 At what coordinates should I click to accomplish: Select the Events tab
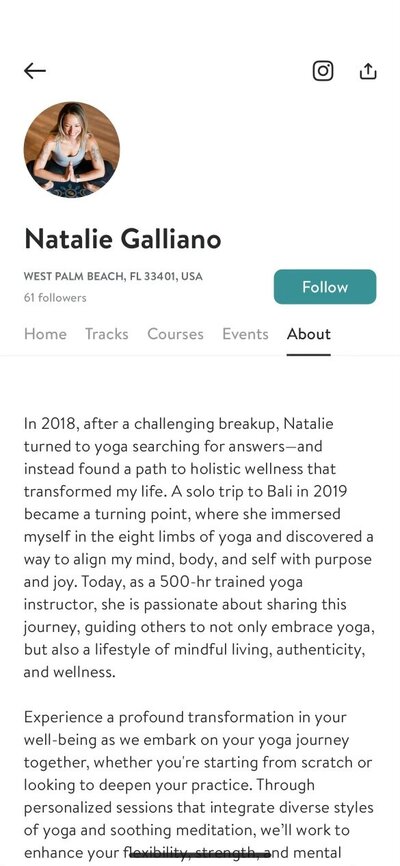245,334
